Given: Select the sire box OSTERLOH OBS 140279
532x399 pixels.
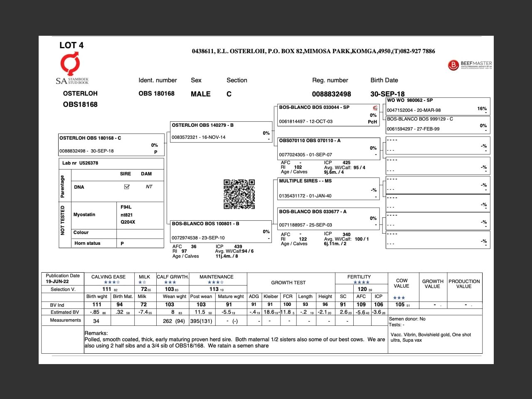Looking at the screenshot, I should tap(221, 131).
